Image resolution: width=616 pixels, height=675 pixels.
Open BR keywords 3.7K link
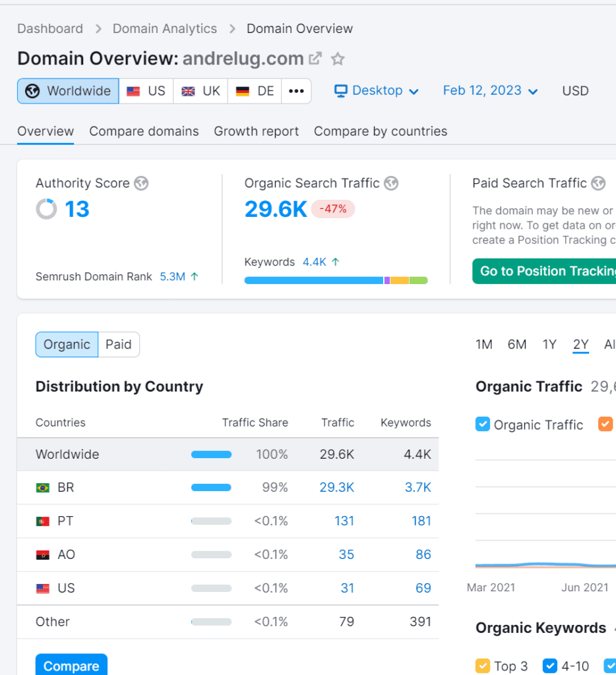click(x=418, y=487)
